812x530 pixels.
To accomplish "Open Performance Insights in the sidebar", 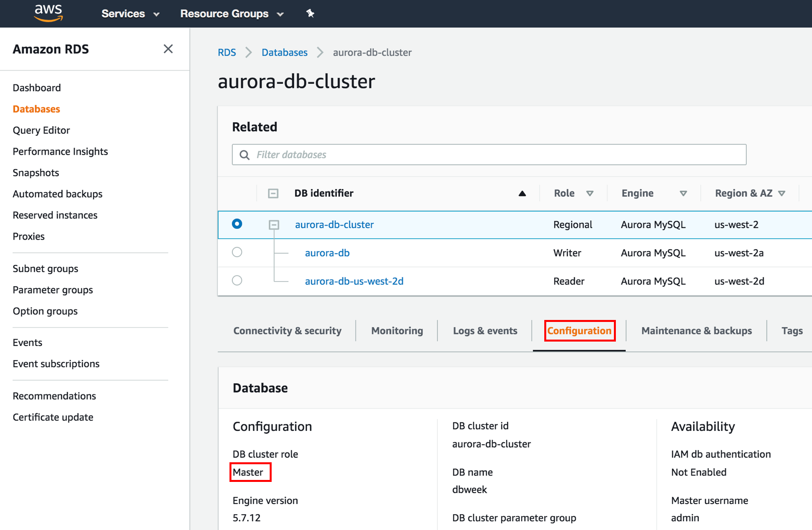I will click(x=60, y=151).
